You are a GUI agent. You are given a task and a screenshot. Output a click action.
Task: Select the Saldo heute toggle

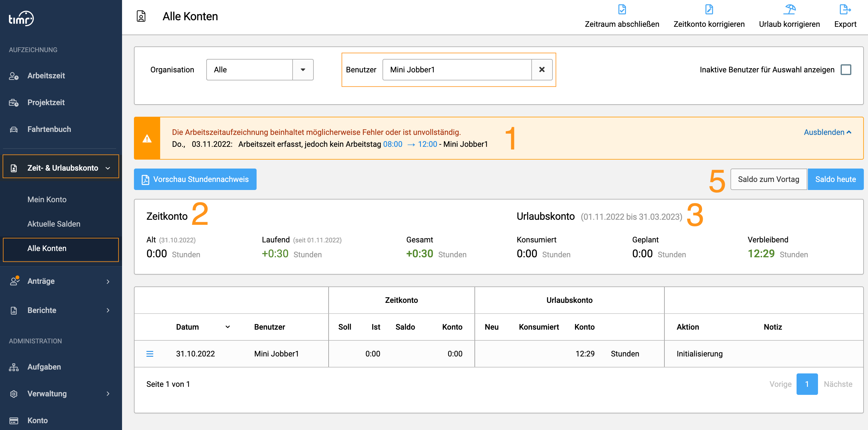(835, 179)
